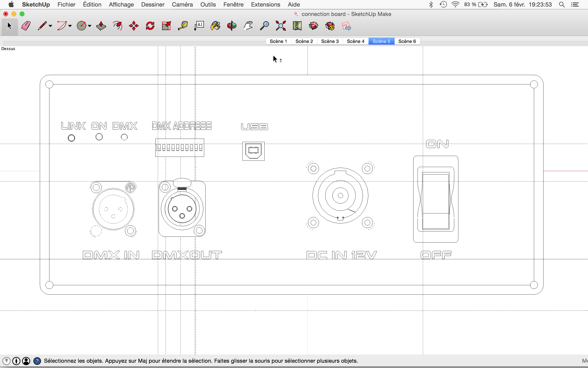
Task: Select the Offset tool
Action: coord(118,26)
